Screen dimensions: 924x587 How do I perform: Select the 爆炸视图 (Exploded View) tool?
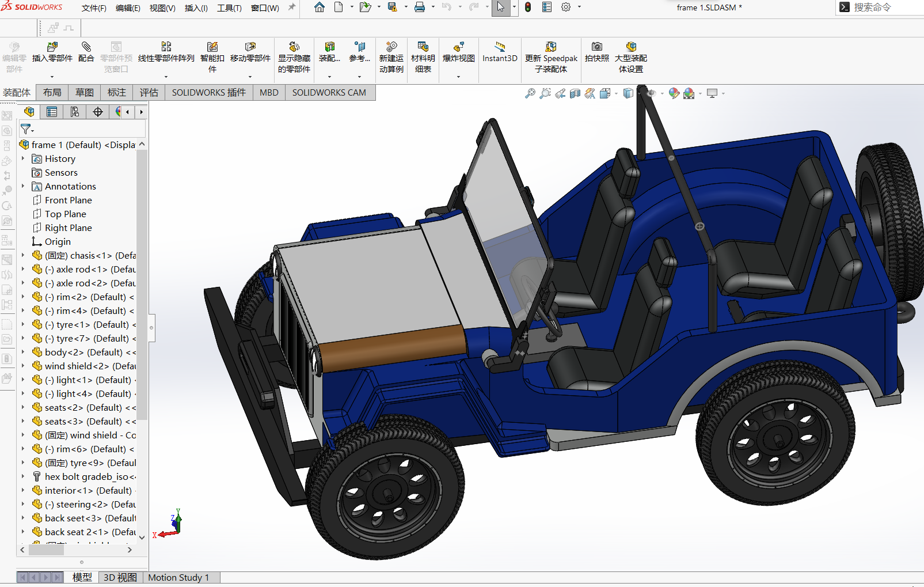(458, 52)
